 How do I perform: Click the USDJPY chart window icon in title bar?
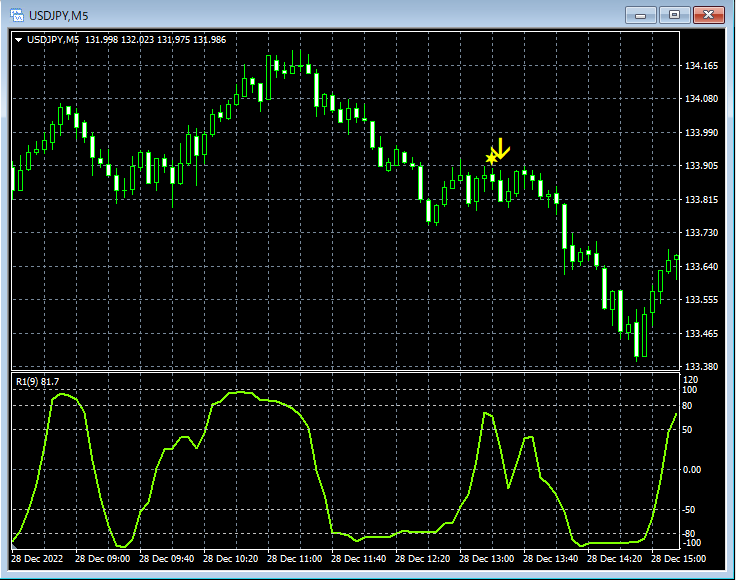click(17, 15)
